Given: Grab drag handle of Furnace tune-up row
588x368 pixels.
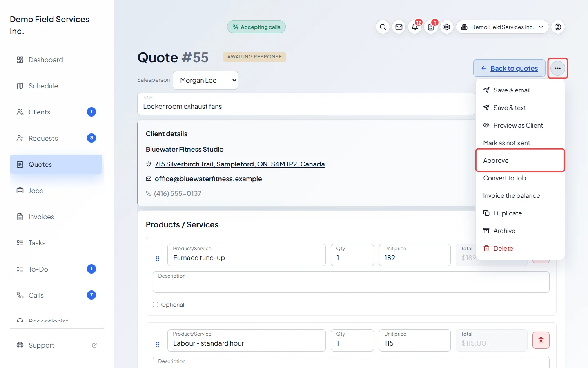Looking at the screenshot, I should [158, 259].
